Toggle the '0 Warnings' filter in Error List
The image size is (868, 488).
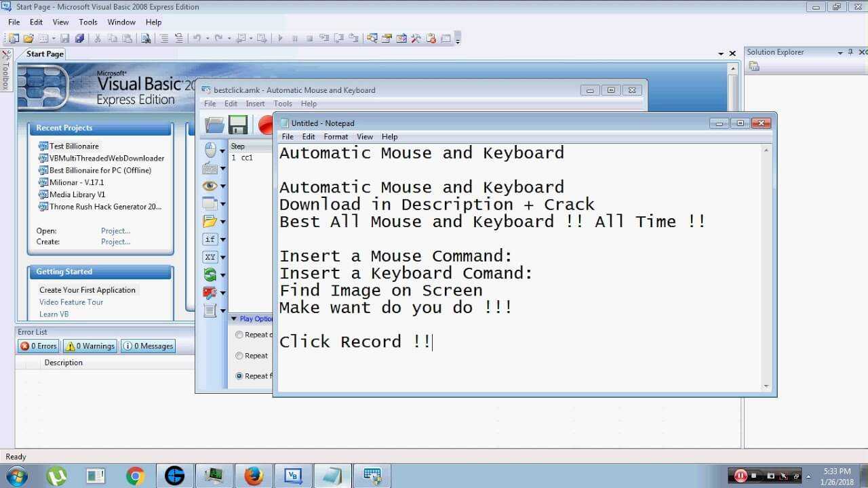pos(90,346)
